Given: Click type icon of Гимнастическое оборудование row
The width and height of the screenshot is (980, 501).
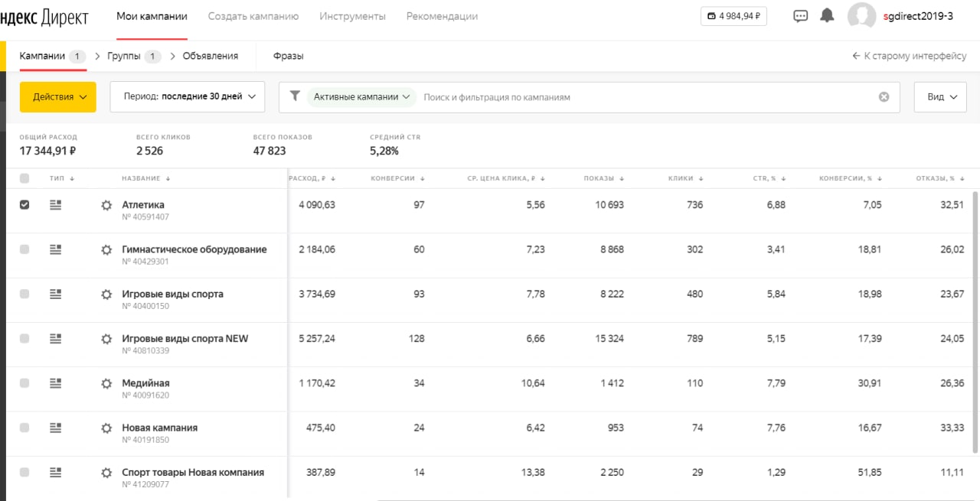Looking at the screenshot, I should coord(55,249).
